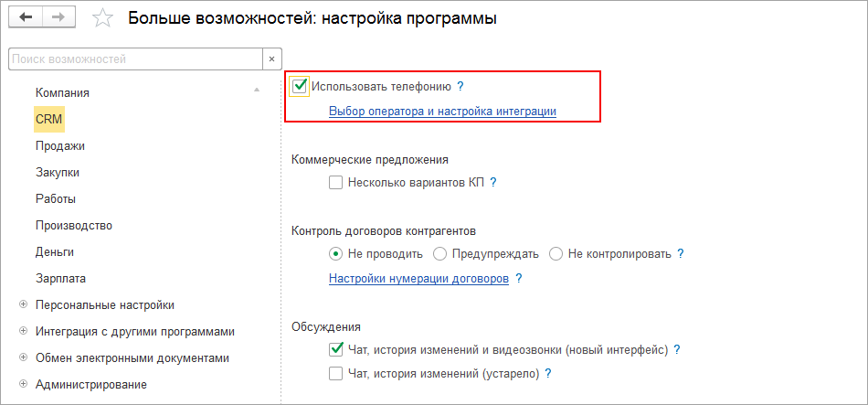The width and height of the screenshot is (868, 405).
Task: Open help for Несколько вариантов КП
Action: [x=493, y=182]
